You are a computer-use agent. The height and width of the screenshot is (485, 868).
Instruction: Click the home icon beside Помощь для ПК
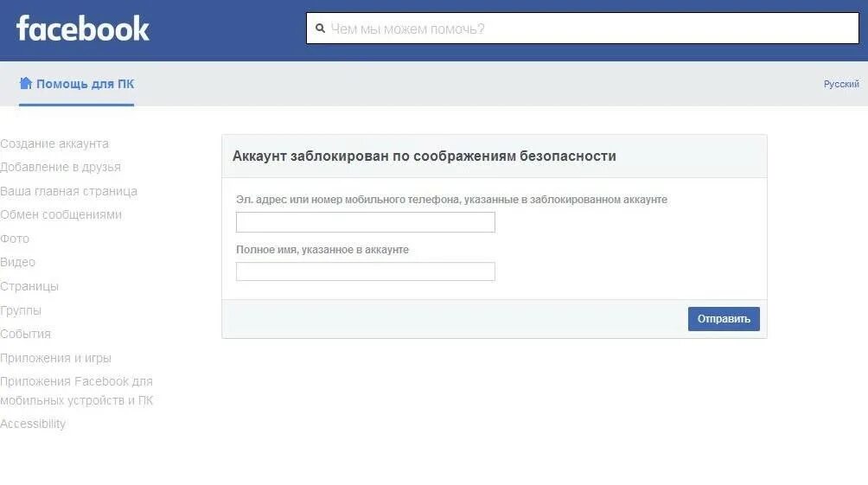coord(25,83)
